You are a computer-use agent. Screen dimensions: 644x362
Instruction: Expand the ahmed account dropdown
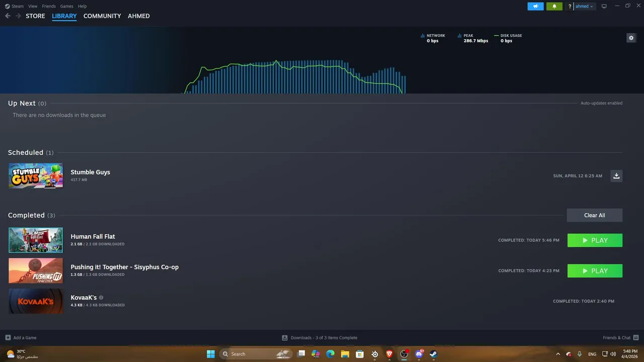[x=584, y=7]
